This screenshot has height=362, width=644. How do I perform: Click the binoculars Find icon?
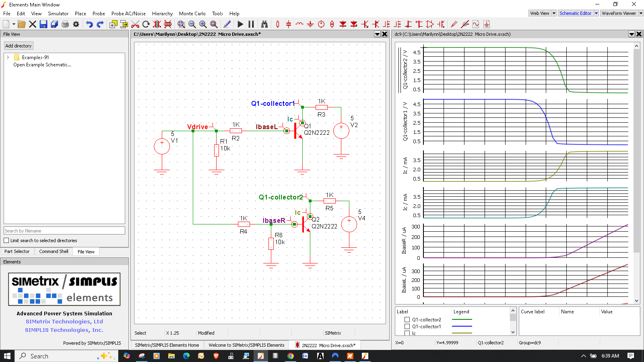point(264,24)
